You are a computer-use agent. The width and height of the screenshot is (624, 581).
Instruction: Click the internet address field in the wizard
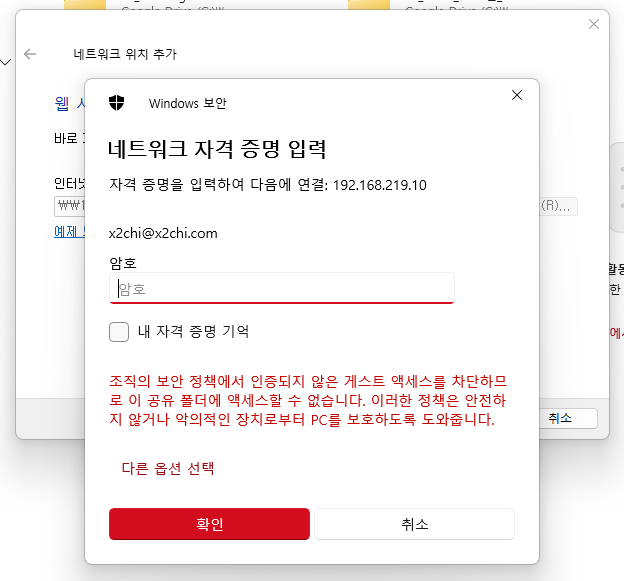click(70, 206)
